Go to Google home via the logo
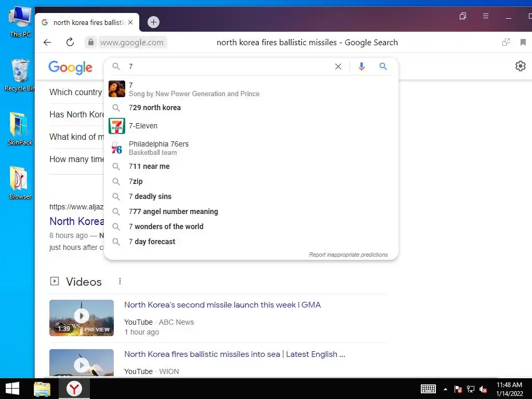The height and width of the screenshot is (399, 532). 70,67
